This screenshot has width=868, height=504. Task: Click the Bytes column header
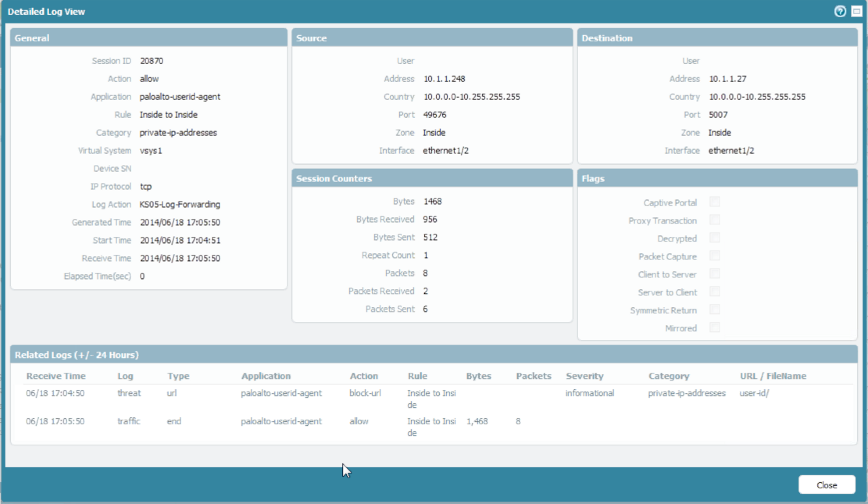[479, 376]
